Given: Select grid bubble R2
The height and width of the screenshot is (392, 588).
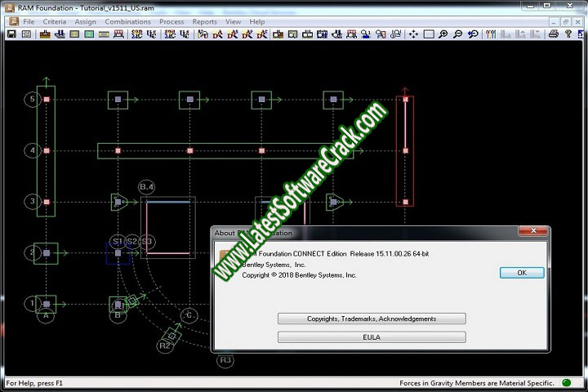Looking at the screenshot, I should point(165,345).
